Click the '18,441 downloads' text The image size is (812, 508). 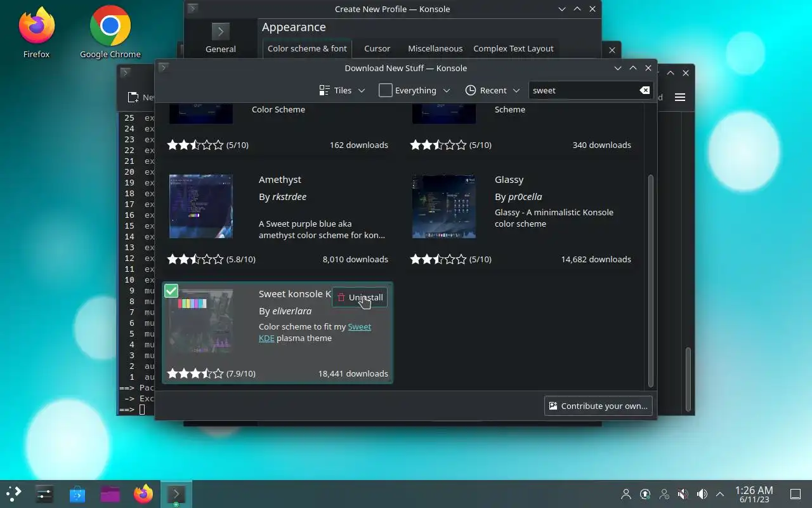[353, 373]
